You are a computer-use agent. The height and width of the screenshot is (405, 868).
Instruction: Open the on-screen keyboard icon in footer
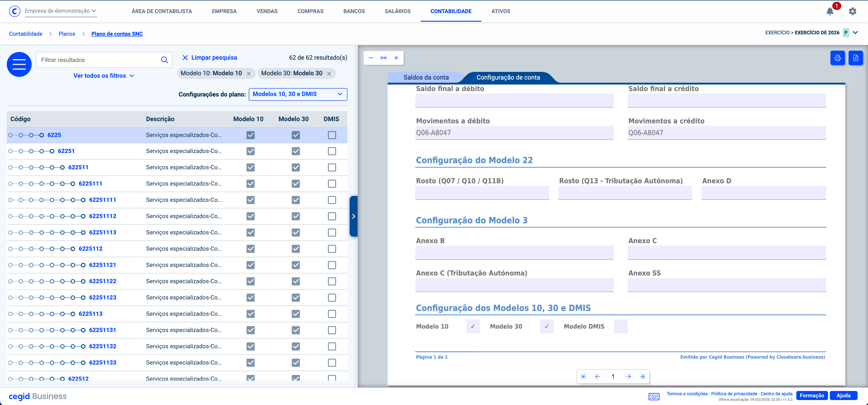tap(654, 396)
